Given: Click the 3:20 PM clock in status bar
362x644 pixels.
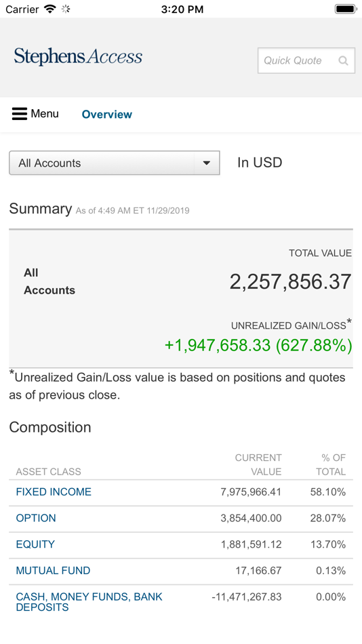Looking at the screenshot, I should pyautogui.click(x=182, y=9).
